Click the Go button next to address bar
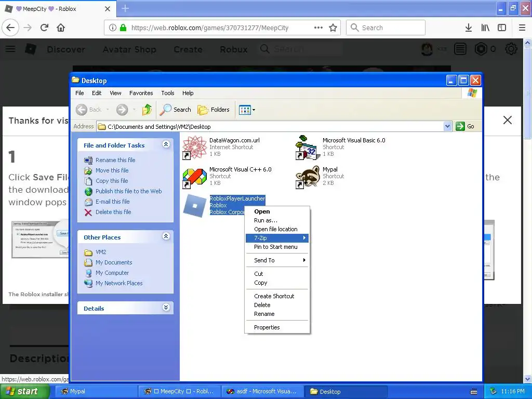This screenshot has width=532, height=399. coord(465,127)
